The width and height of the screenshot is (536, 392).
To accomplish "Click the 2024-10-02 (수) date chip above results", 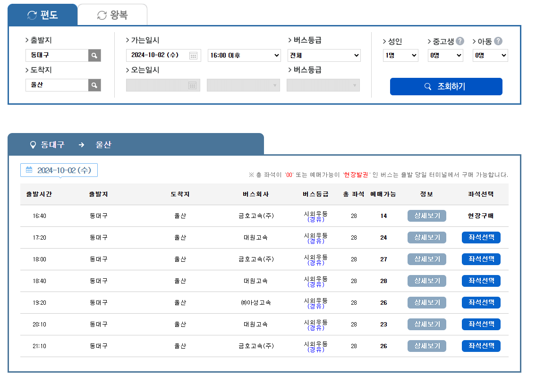I will click(59, 170).
